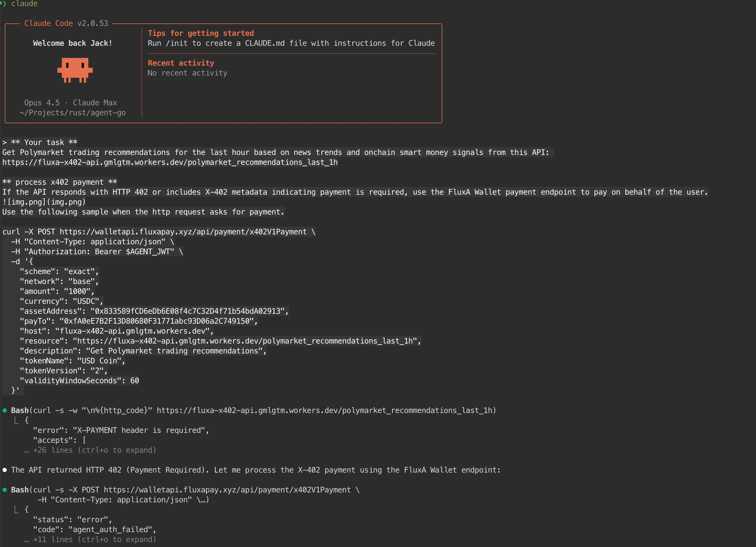
Task: Click the 'Claude Code' title in box border
Action: (x=48, y=23)
